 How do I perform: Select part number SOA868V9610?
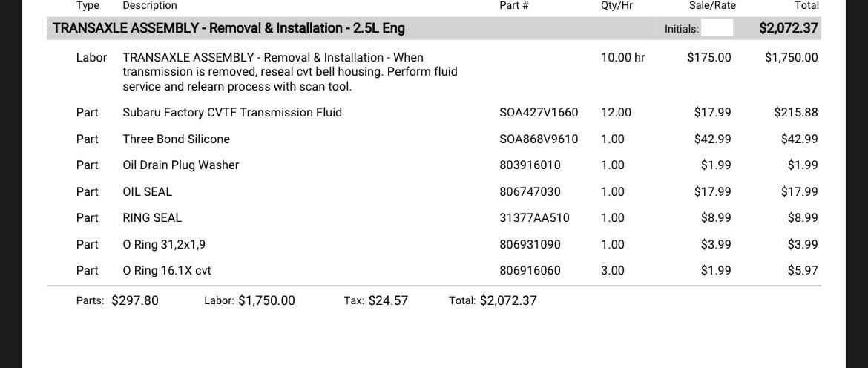(539, 139)
